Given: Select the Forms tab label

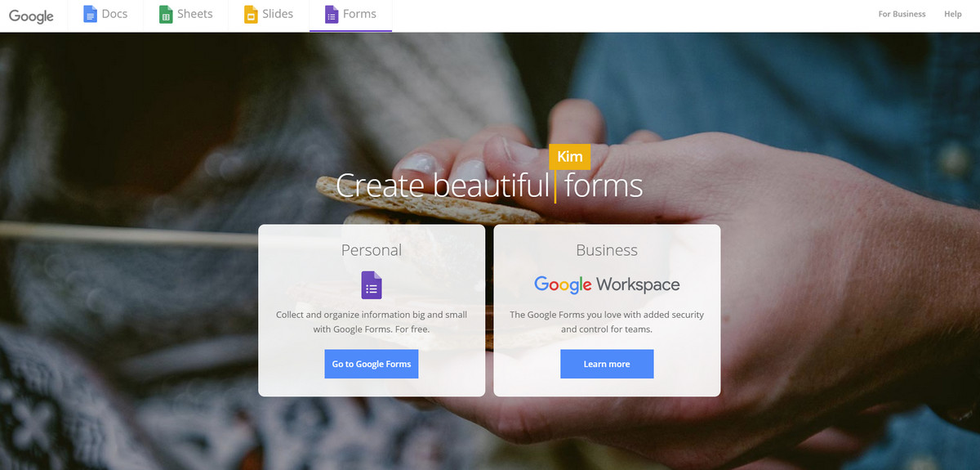Looking at the screenshot, I should [x=359, y=14].
